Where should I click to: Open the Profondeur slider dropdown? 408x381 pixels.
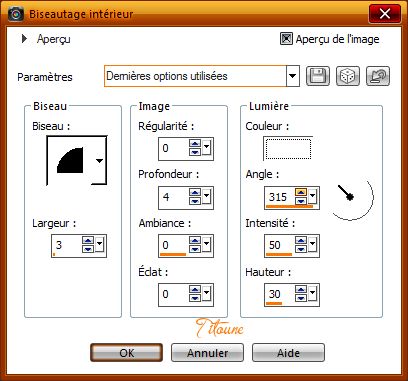click(206, 196)
